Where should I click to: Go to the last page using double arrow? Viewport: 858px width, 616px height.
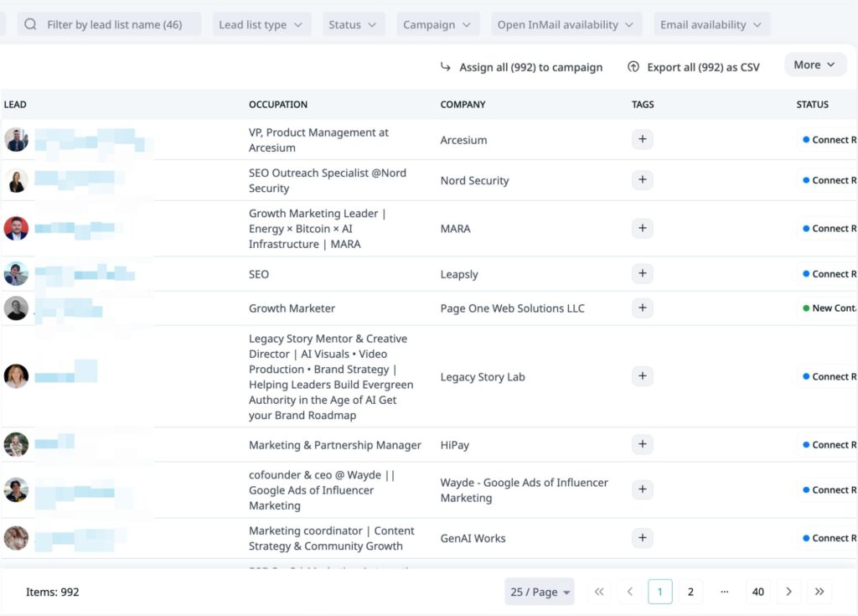819,592
